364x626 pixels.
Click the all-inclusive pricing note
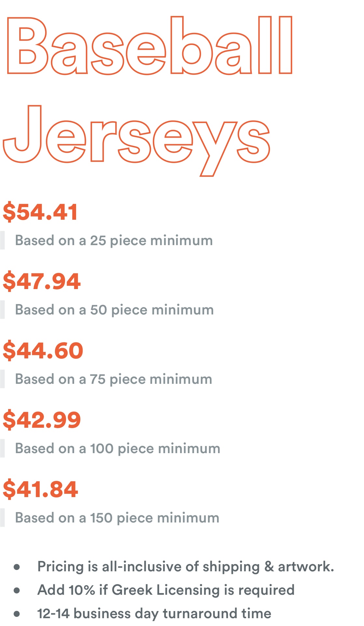click(x=186, y=567)
